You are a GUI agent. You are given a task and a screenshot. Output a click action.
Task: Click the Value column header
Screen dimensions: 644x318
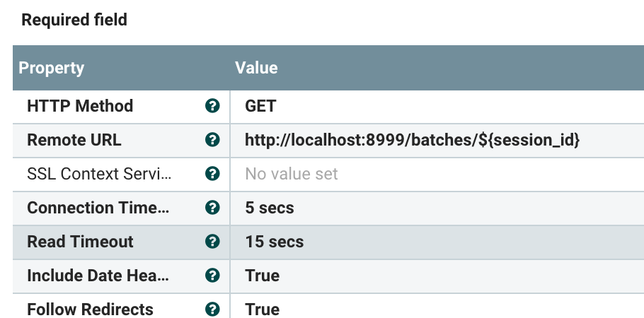click(256, 69)
